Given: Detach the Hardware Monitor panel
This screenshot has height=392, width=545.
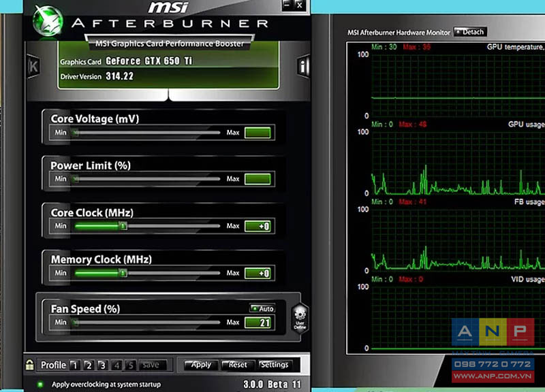Looking at the screenshot, I should [470, 32].
